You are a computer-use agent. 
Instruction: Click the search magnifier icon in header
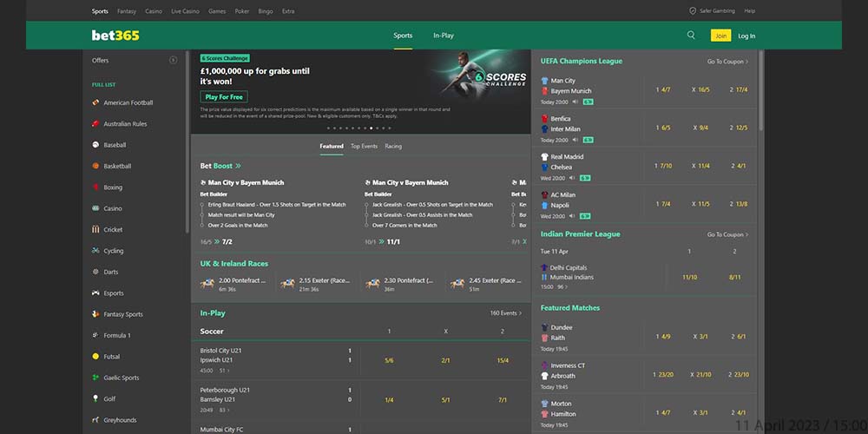691,36
